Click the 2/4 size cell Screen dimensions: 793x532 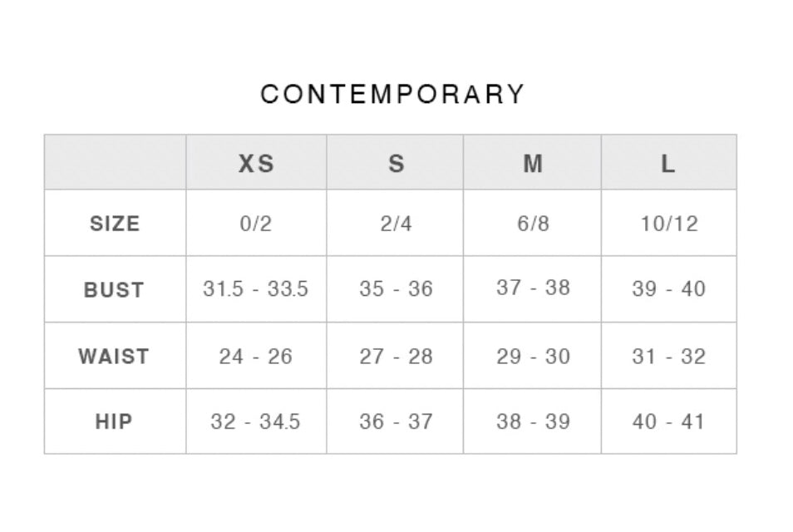(396, 224)
